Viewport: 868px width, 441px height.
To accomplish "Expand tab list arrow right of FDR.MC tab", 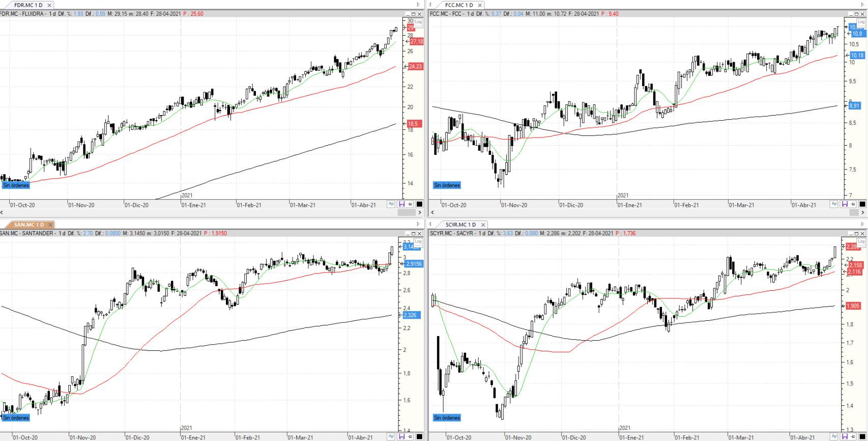I will pos(418,5).
